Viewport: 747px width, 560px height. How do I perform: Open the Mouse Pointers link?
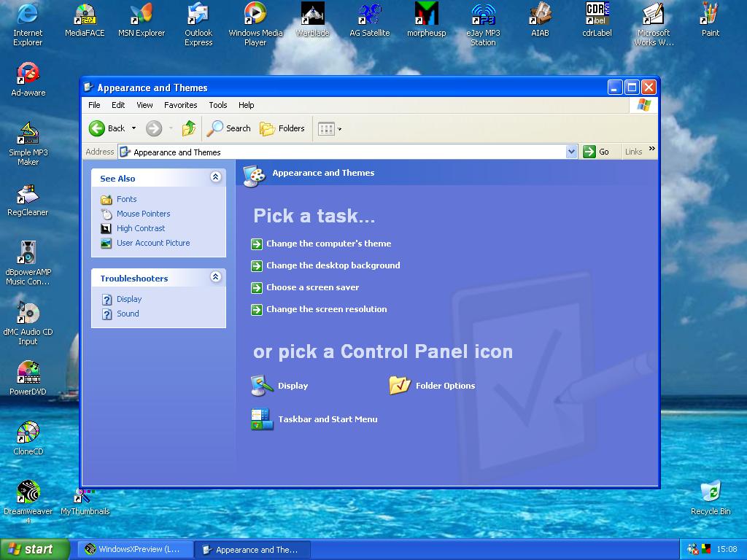click(x=143, y=214)
